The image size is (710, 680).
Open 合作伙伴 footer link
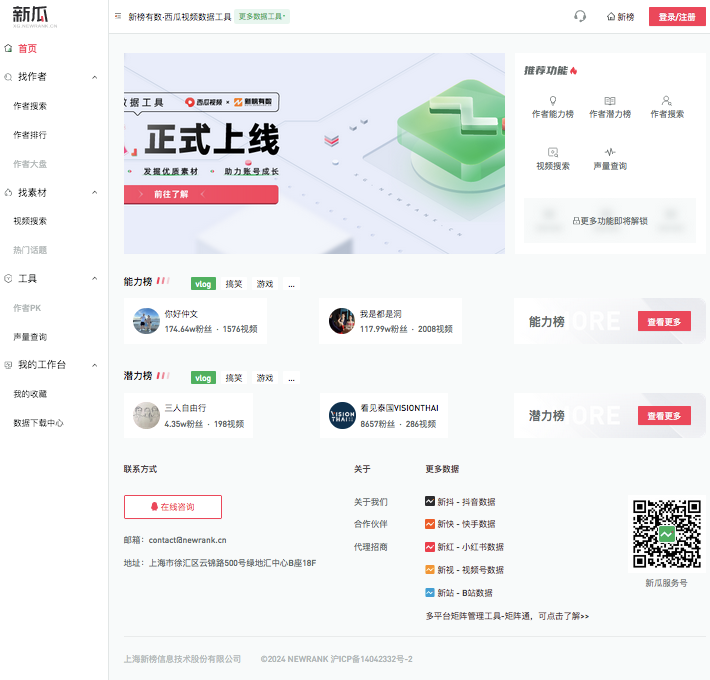click(x=370, y=524)
